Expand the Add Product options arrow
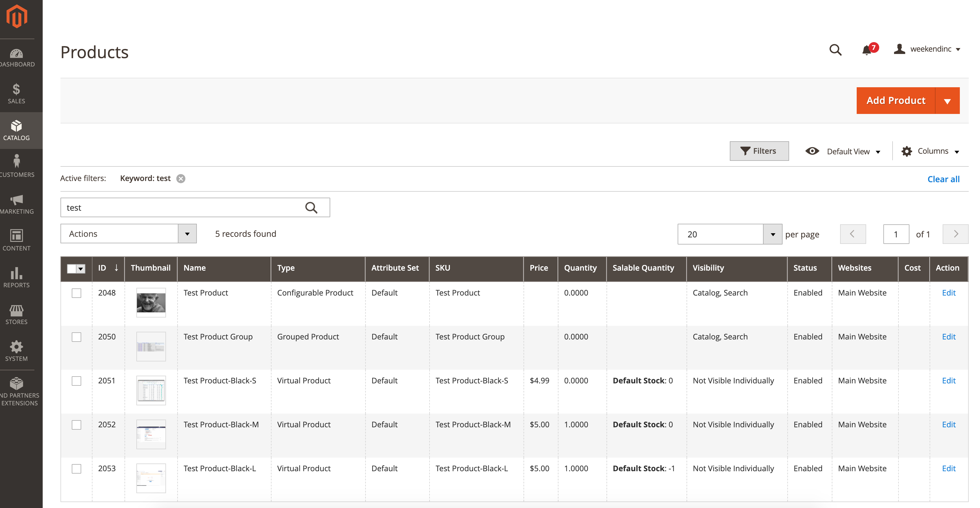The height and width of the screenshot is (508, 980). point(948,101)
